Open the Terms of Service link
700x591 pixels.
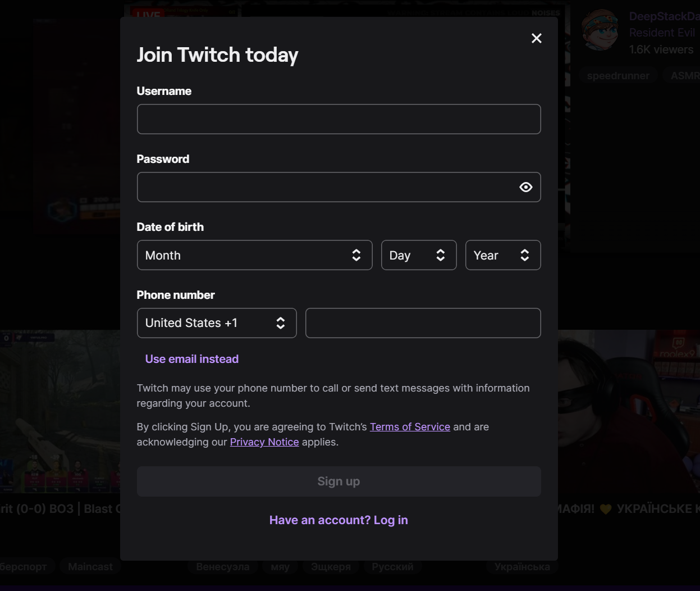pyautogui.click(x=410, y=427)
